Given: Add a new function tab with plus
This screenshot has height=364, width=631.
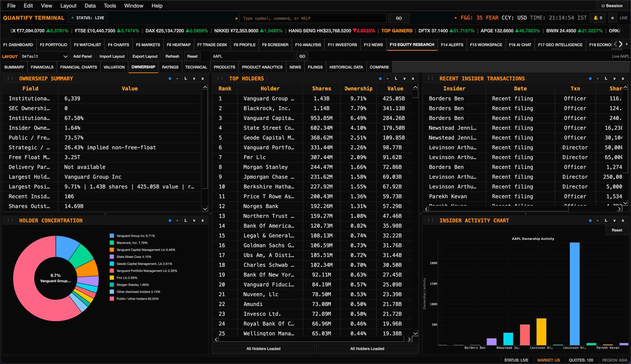Looking at the screenshot, I should click(627, 44).
